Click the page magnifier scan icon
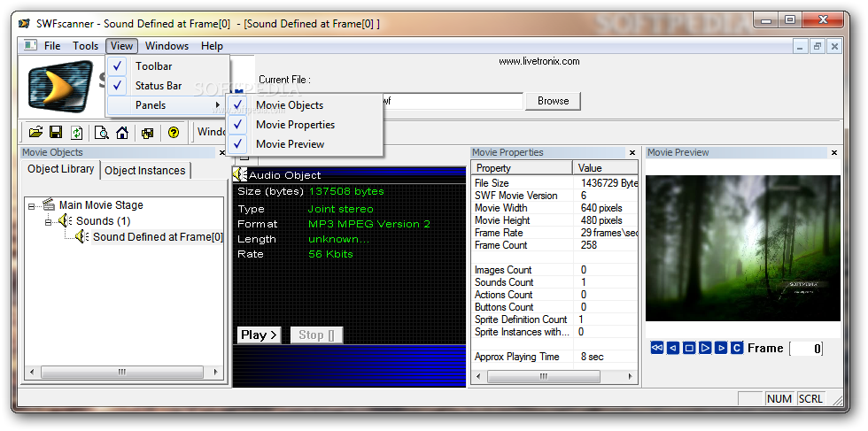Image resolution: width=868 pixels, height=431 pixels. 101,132
